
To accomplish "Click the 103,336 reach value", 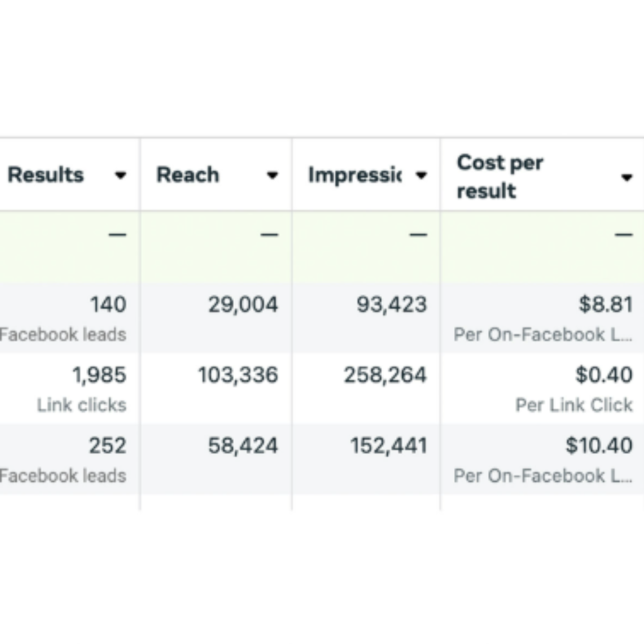I will (x=238, y=375).
